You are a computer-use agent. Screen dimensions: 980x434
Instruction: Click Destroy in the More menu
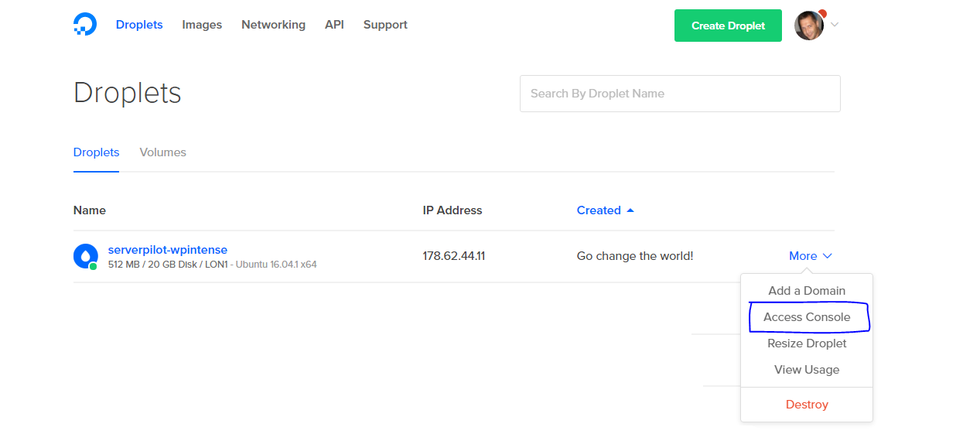pyautogui.click(x=807, y=405)
